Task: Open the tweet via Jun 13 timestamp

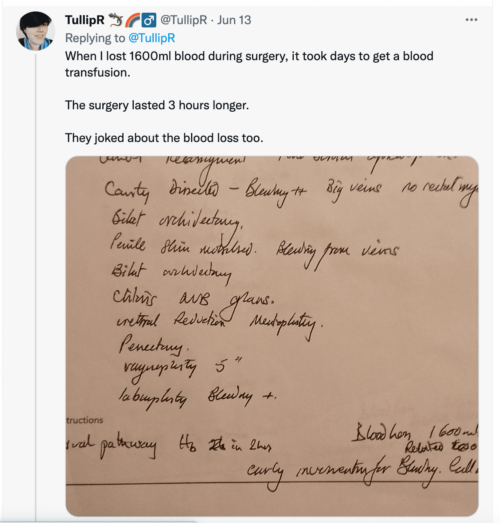Action: point(234,20)
